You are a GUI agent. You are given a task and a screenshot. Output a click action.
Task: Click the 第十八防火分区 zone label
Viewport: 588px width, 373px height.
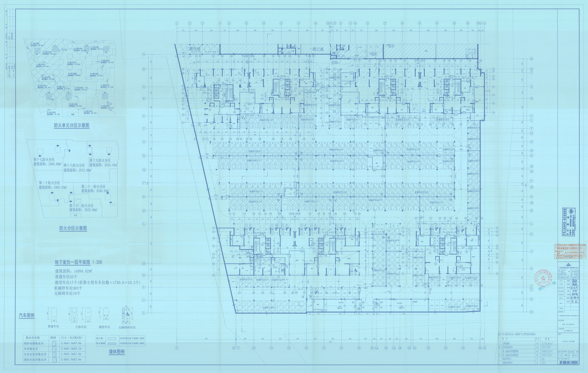pyautogui.click(x=74, y=165)
